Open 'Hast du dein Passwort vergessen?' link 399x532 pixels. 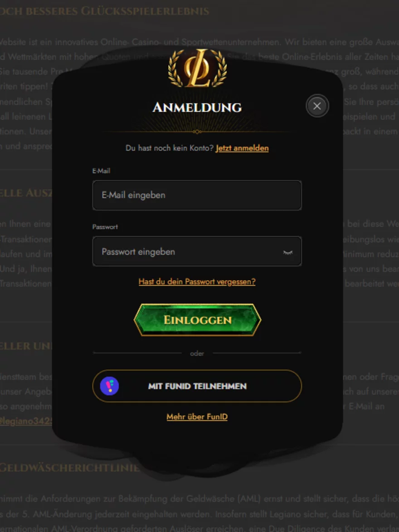point(197,282)
